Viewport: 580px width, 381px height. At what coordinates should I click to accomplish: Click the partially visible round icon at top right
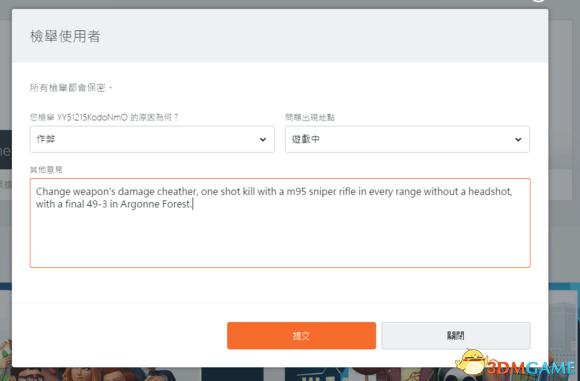(x=539, y=1)
